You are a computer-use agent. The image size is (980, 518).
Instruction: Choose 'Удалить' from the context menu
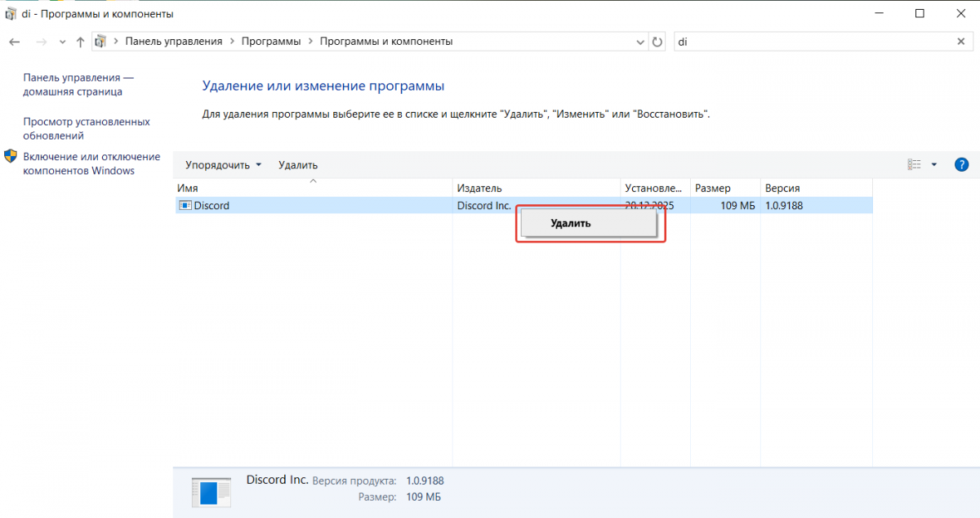point(589,223)
